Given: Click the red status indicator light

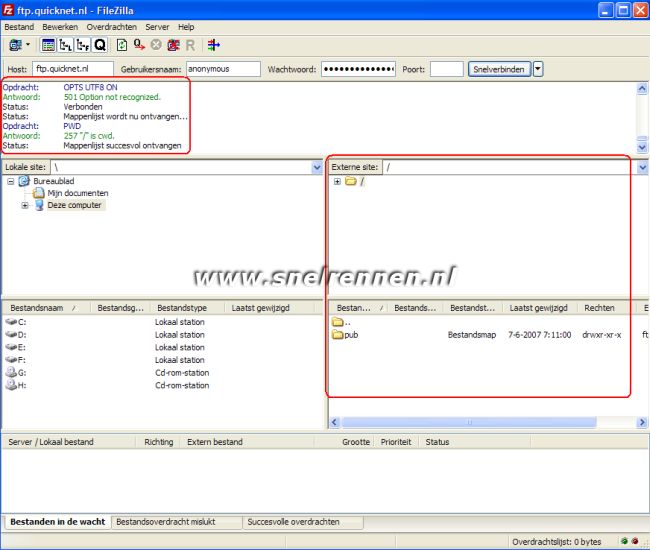Looking at the screenshot, I should [x=635, y=541].
